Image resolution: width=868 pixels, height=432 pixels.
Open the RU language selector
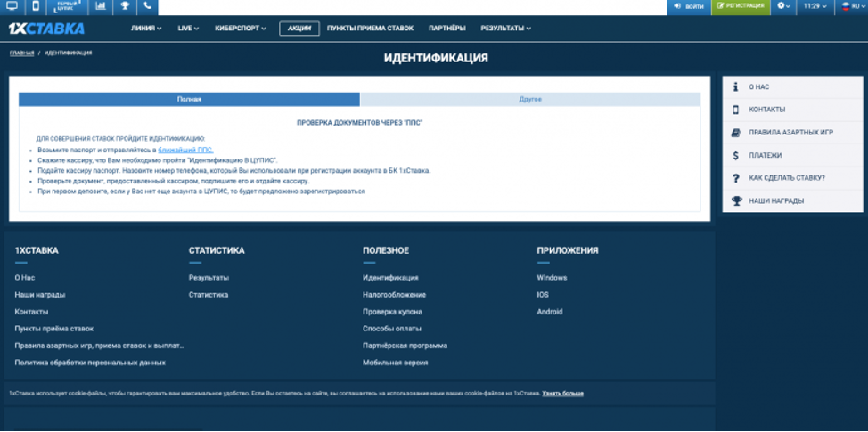click(x=851, y=6)
